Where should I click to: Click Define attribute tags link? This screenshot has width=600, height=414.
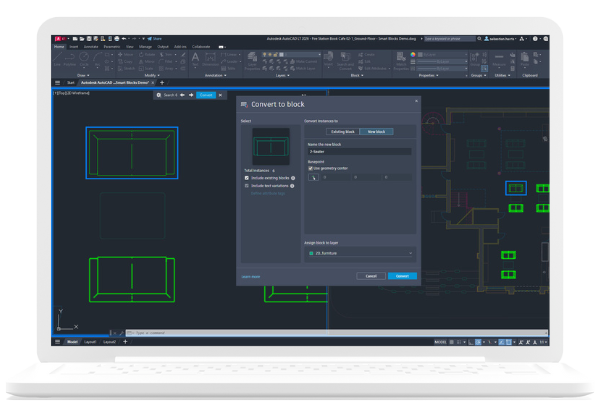pyautogui.click(x=268, y=194)
